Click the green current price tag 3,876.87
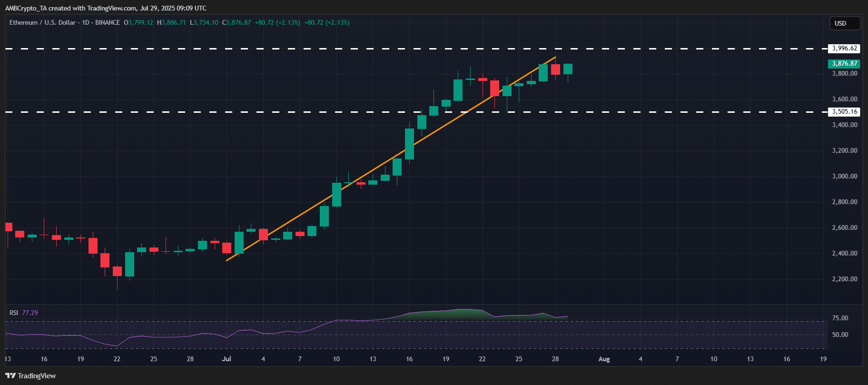This screenshot has width=868, height=385. click(844, 63)
